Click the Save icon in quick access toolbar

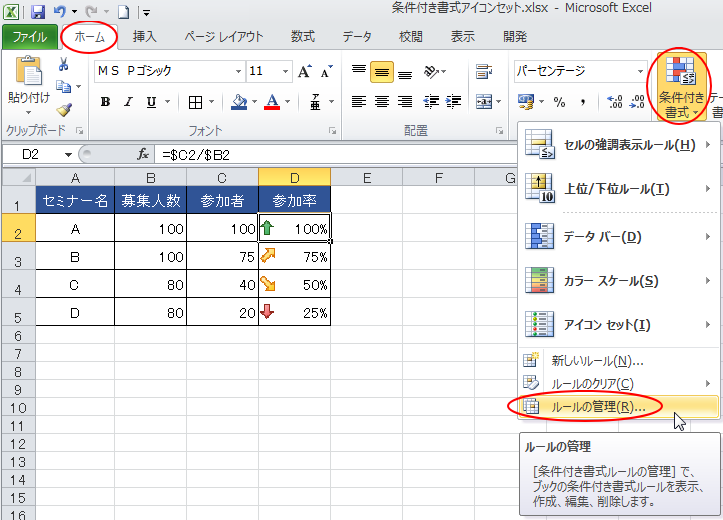pos(38,11)
